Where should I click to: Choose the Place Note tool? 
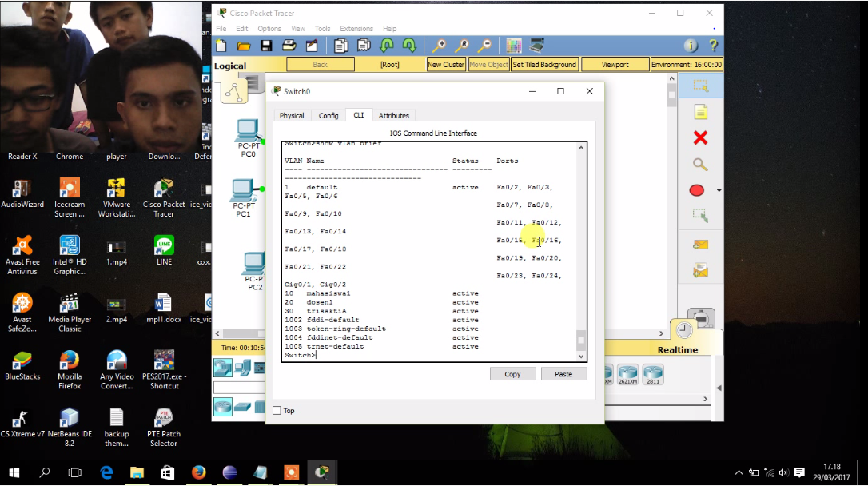click(x=700, y=113)
